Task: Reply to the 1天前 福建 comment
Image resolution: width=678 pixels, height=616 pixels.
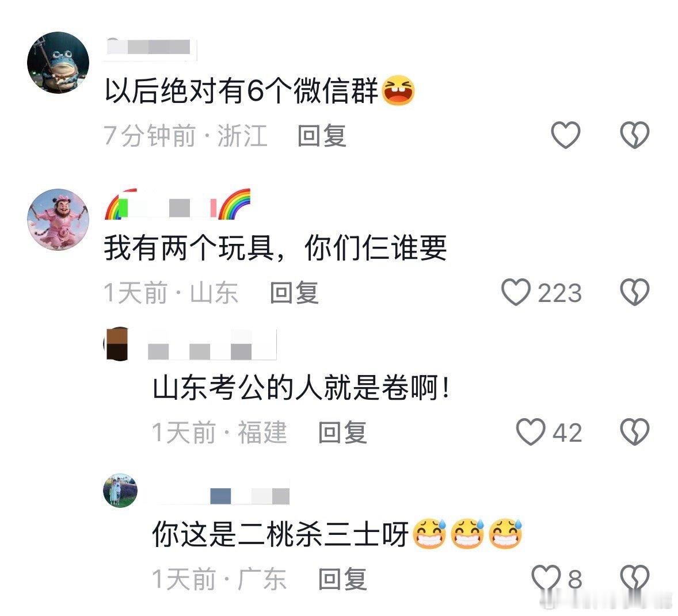Action: point(342,432)
